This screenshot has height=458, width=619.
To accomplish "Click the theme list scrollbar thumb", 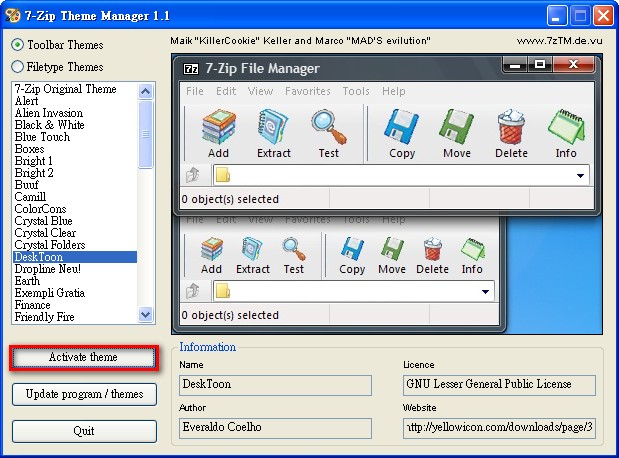I will tap(146, 134).
